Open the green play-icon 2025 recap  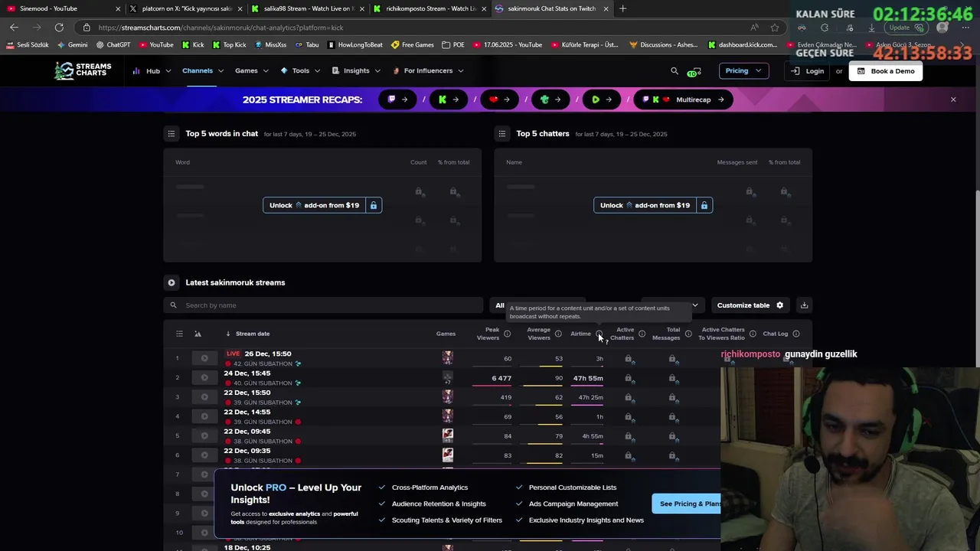point(601,99)
